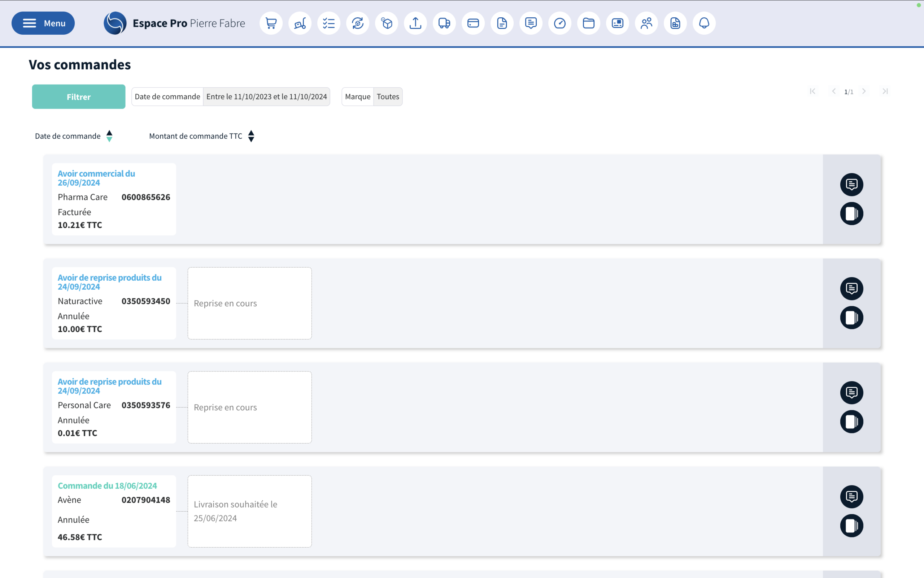Open comments for Personal Care order 0350593576
This screenshot has height=578, width=924.
click(851, 393)
